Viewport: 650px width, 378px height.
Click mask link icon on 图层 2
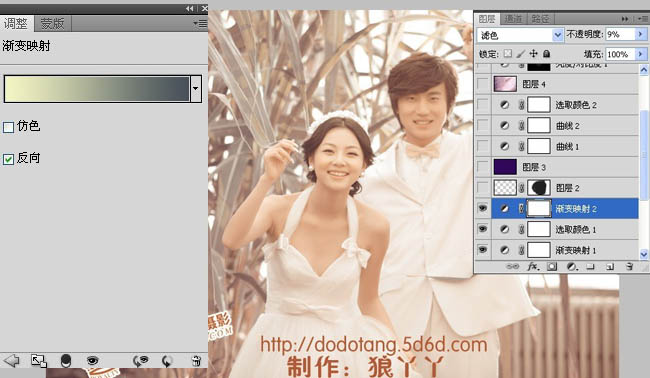pyautogui.click(x=521, y=188)
